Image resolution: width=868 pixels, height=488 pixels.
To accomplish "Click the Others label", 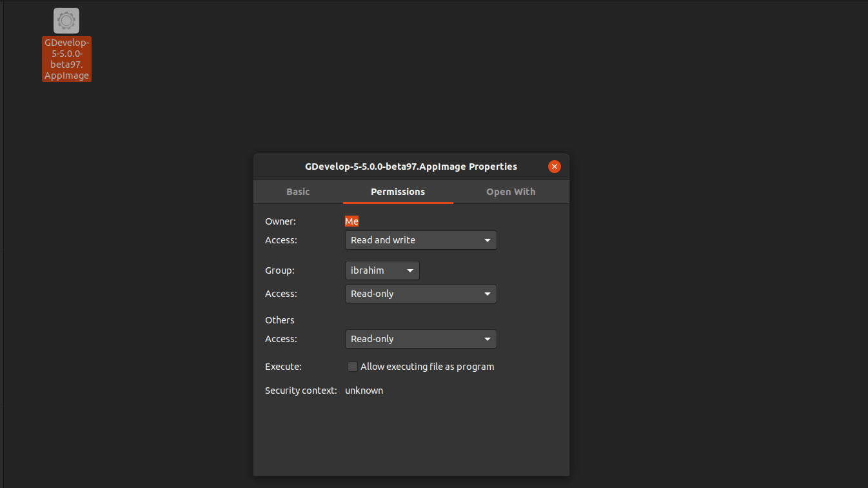I will tap(280, 320).
